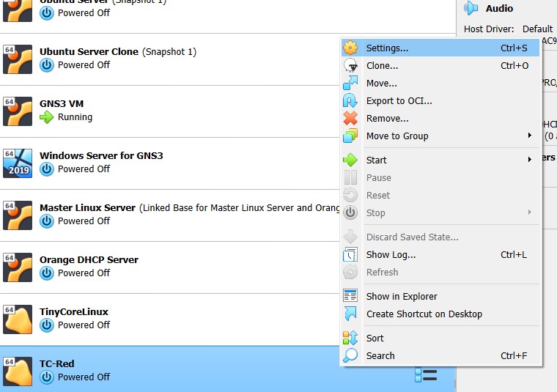This screenshot has width=557, height=392.
Task: Click the Search magnifier icon
Action: click(350, 355)
